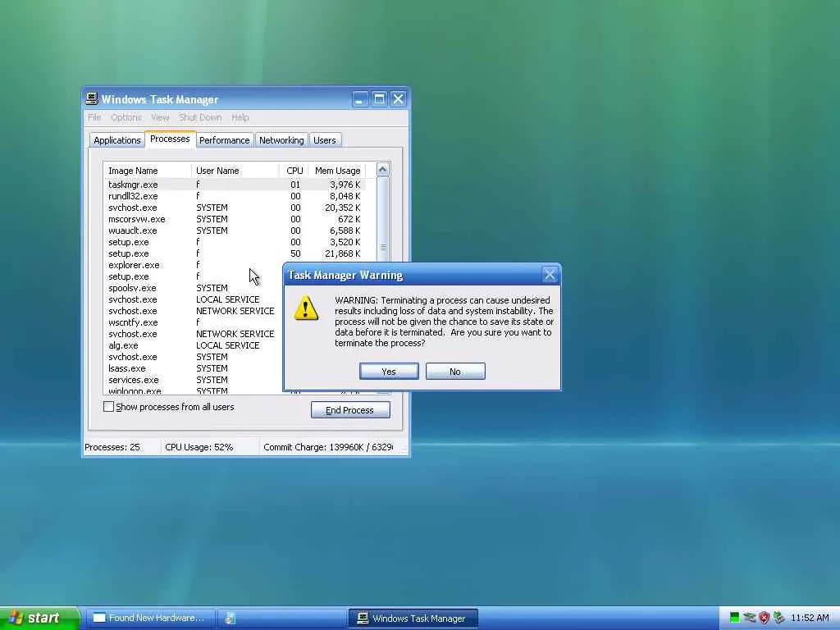840x630 pixels.
Task: Sort by the Image Name column
Action: coord(148,171)
